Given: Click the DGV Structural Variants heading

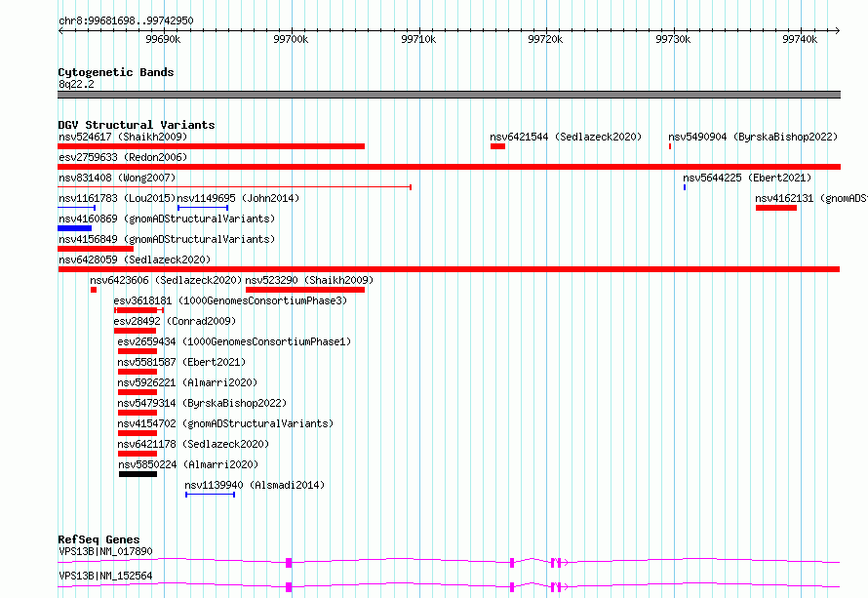Looking at the screenshot, I should [x=137, y=125].
